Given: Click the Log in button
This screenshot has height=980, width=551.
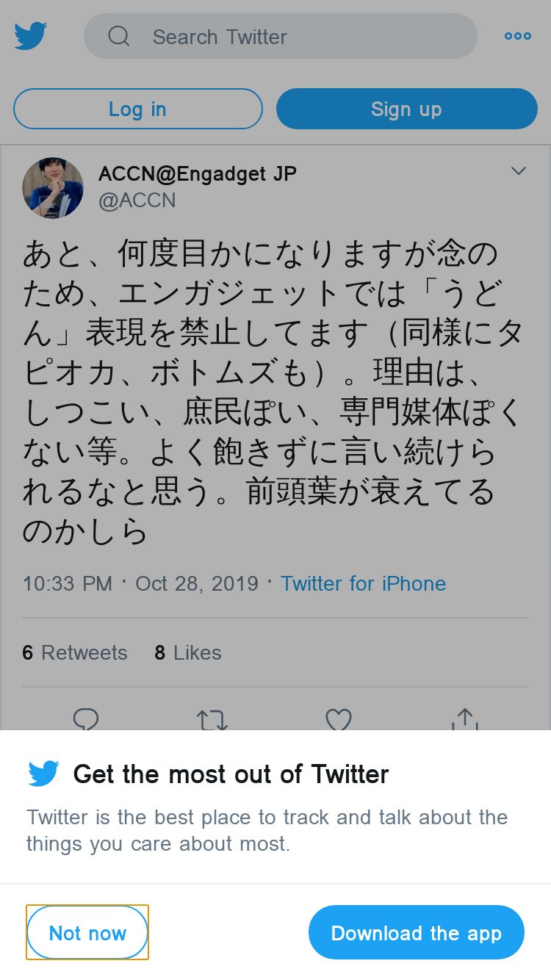Looking at the screenshot, I should coord(137,109).
